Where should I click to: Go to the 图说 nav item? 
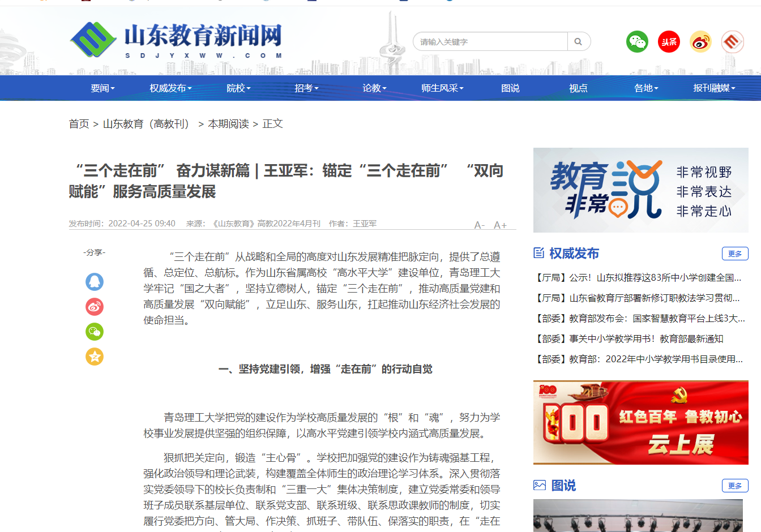click(x=510, y=88)
